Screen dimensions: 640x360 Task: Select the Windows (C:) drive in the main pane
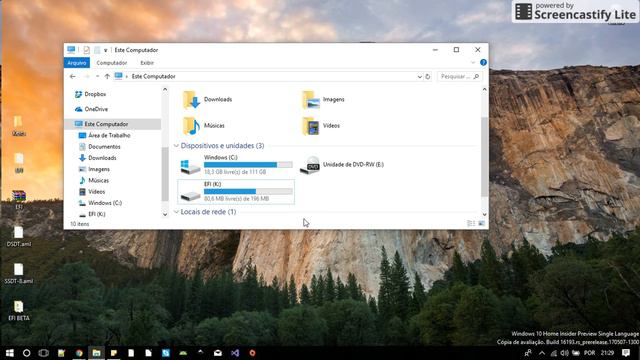click(236, 164)
